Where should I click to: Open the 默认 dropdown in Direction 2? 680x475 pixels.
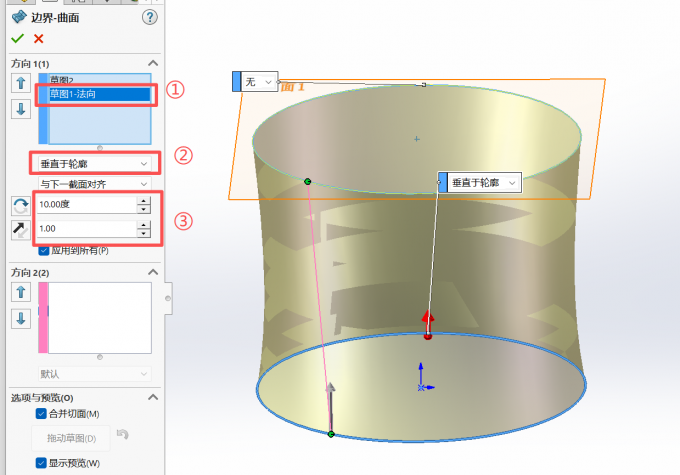click(x=95, y=374)
